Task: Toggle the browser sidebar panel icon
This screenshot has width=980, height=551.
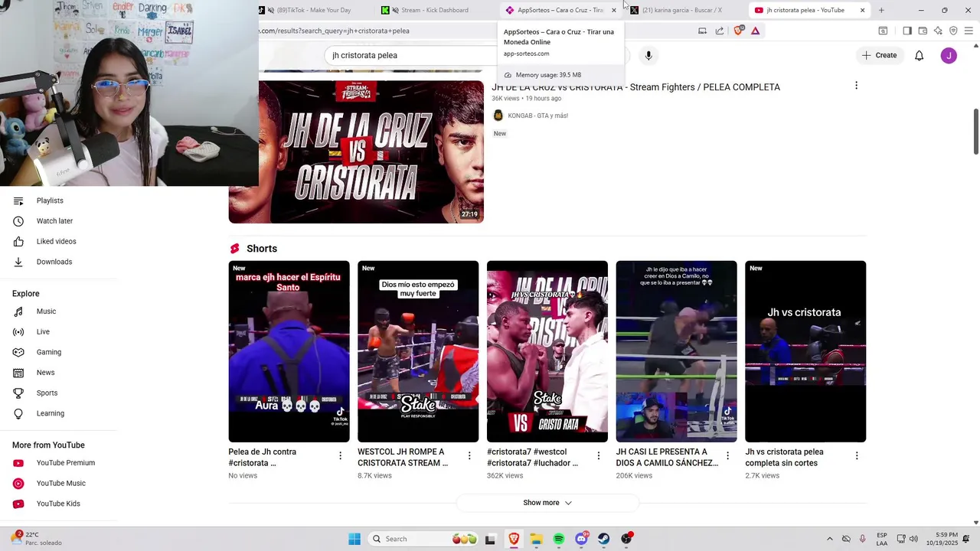Action: pos(907,31)
